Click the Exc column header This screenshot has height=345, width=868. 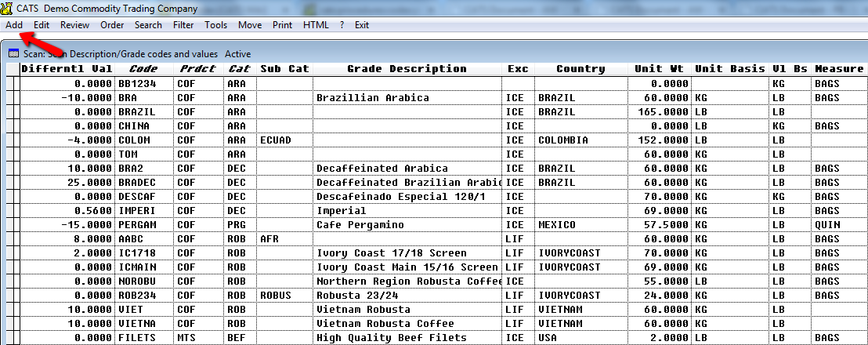click(518, 69)
